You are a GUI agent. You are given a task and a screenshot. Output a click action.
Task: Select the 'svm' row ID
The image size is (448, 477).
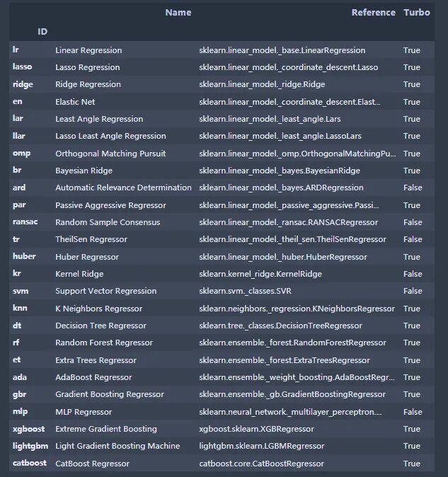[21, 291]
